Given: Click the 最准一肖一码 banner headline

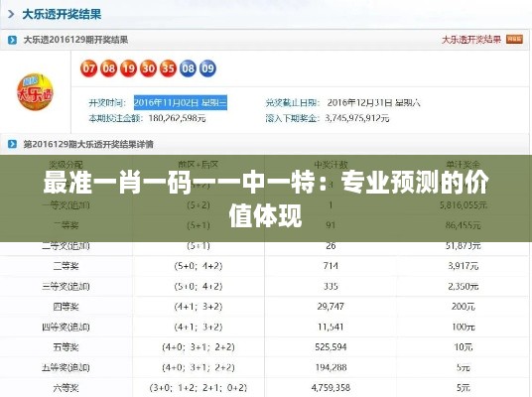Looking at the screenshot, I should click(266, 198).
